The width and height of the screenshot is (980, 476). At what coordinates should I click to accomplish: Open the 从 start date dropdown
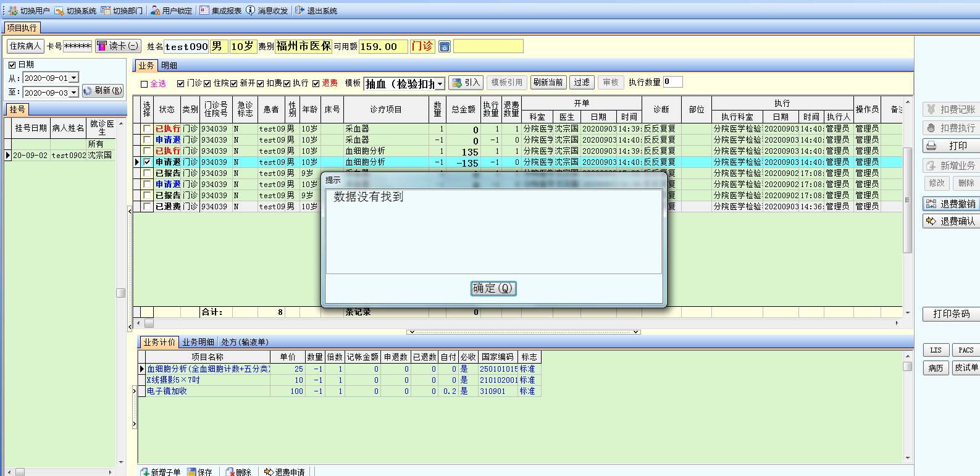coord(74,78)
